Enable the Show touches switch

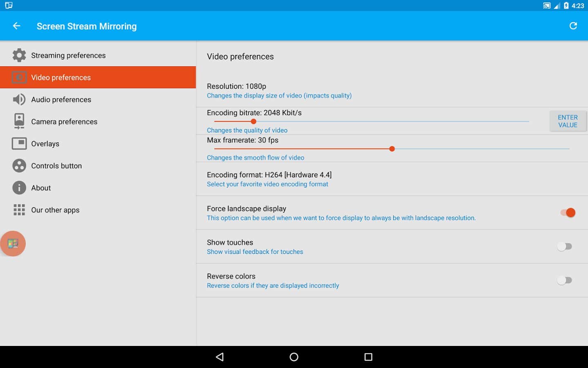click(565, 247)
